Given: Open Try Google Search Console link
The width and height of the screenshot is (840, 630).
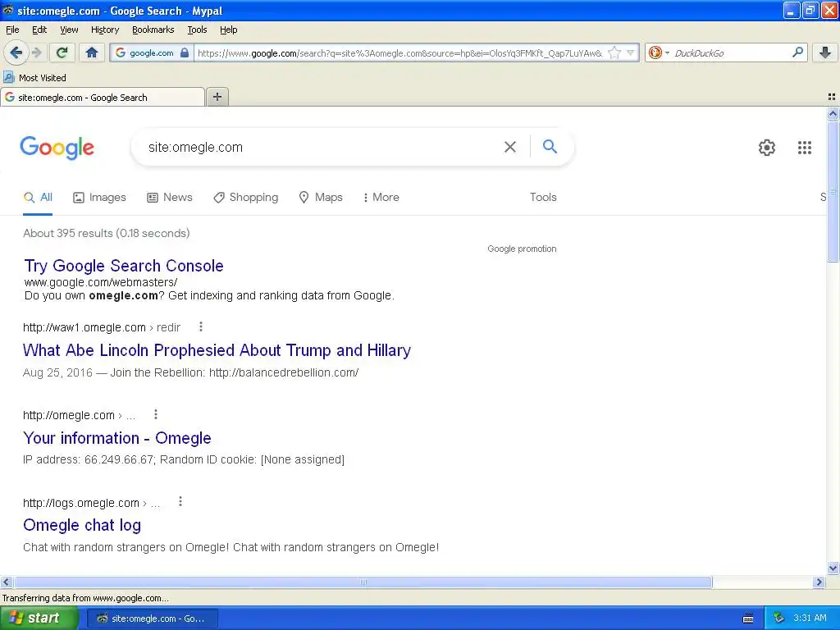Looking at the screenshot, I should pos(124,266).
